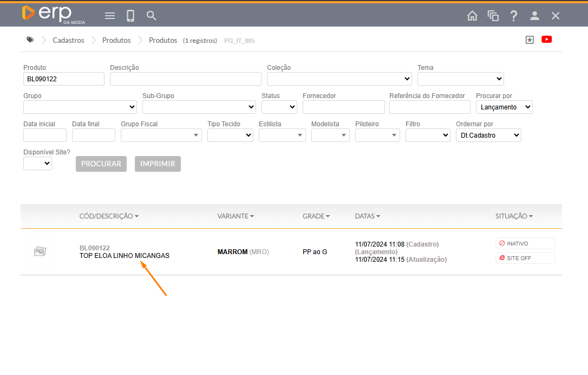Navigate to Cadastros breadcrumb
This screenshot has height=375, width=588.
click(x=68, y=41)
